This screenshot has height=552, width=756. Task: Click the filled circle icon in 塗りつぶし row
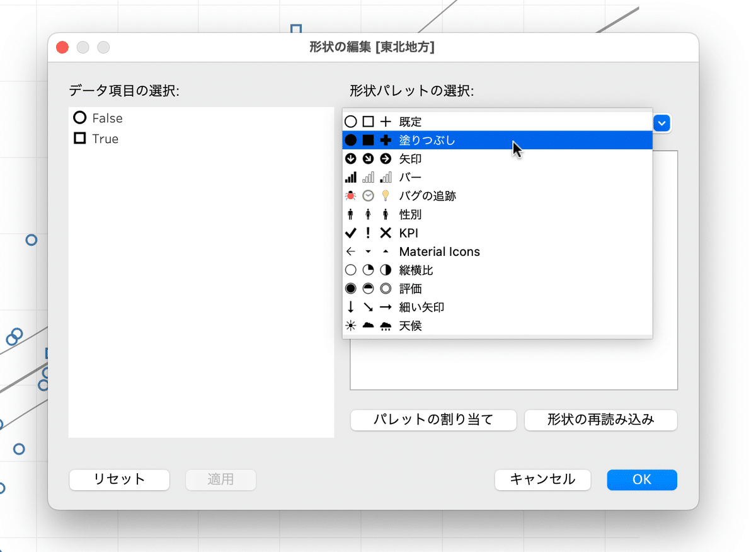[351, 140]
